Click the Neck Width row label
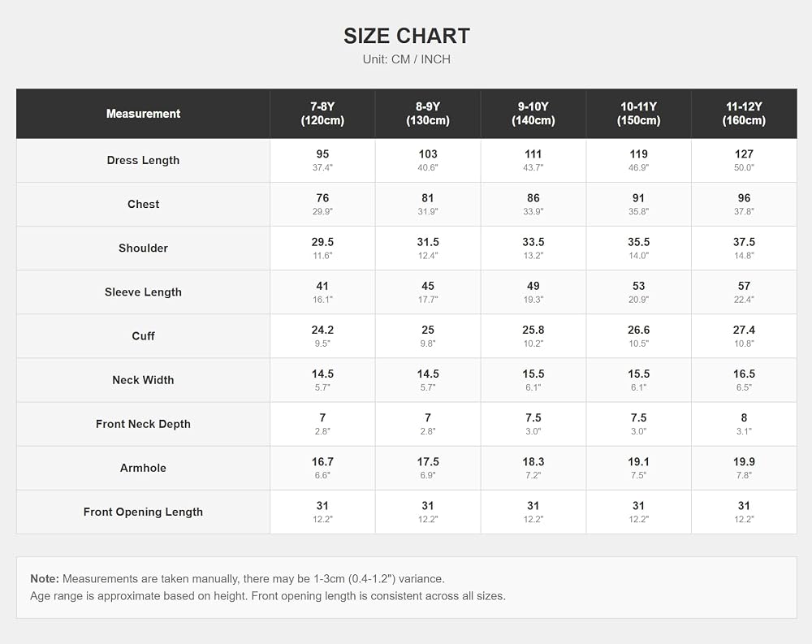Image resolution: width=812 pixels, height=644 pixels. pos(144,380)
